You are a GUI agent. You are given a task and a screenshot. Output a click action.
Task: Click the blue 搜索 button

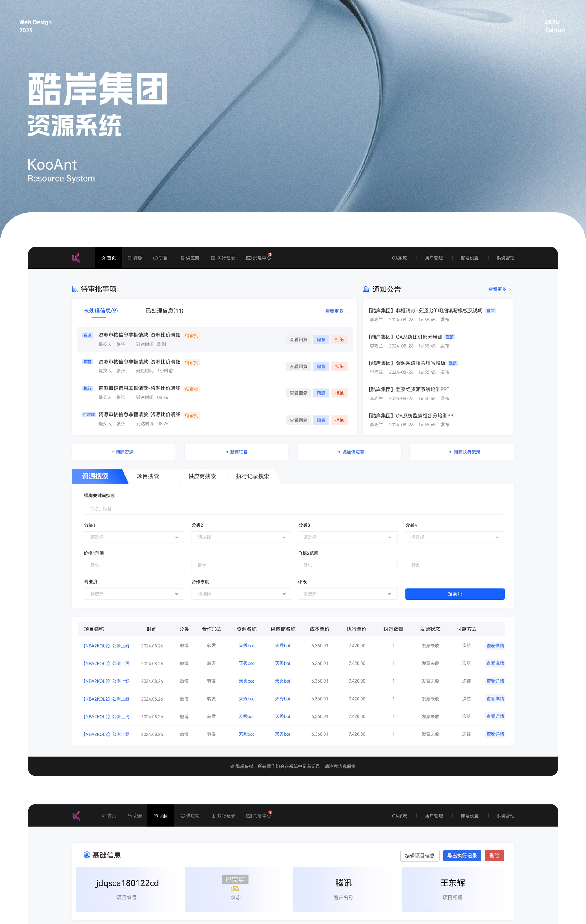coord(455,594)
